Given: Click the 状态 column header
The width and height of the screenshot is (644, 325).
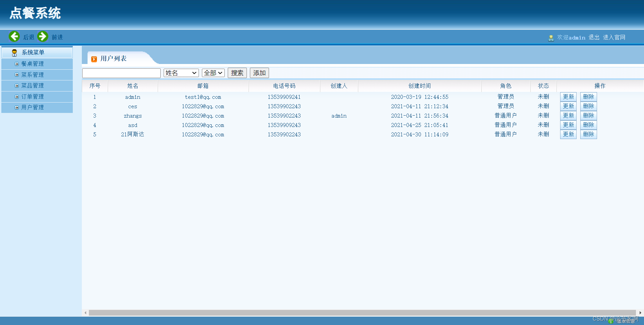Looking at the screenshot, I should click(543, 86).
